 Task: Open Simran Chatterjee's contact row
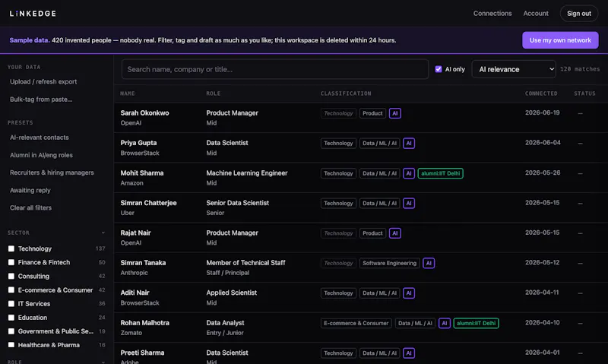[360, 207]
